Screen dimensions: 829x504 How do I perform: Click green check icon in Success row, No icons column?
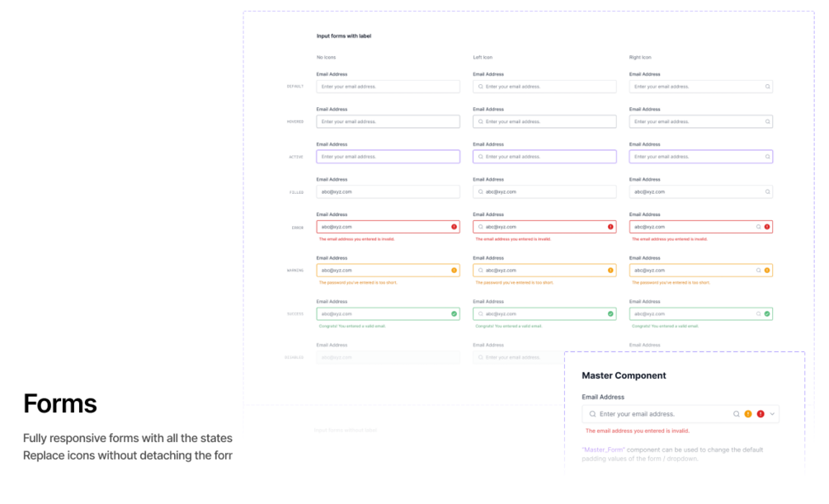(x=455, y=313)
